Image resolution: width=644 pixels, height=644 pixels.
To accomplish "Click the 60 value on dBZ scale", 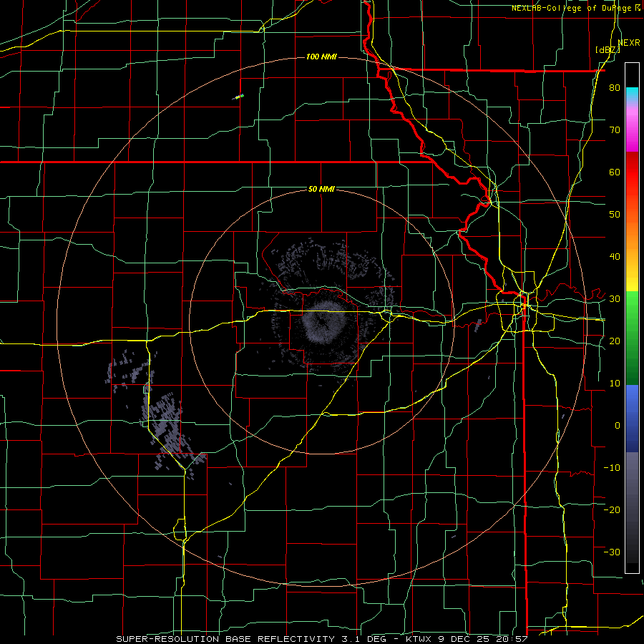I will click(615, 172).
